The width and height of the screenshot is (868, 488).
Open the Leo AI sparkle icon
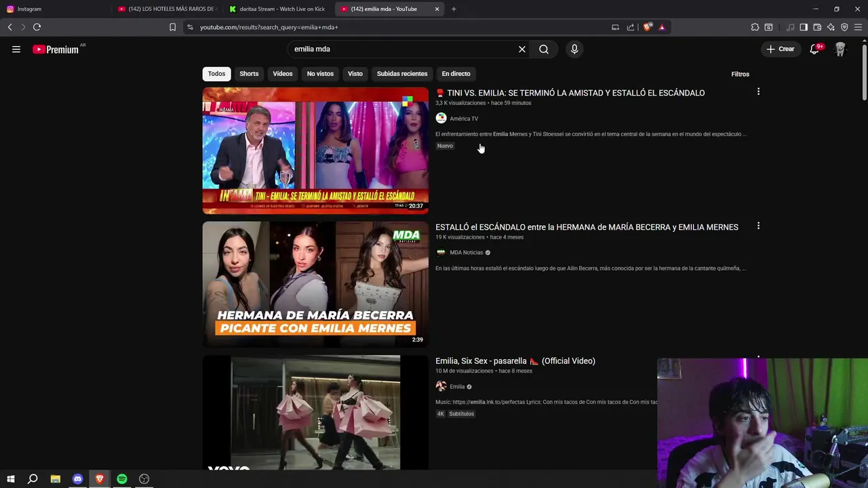pyautogui.click(x=831, y=27)
